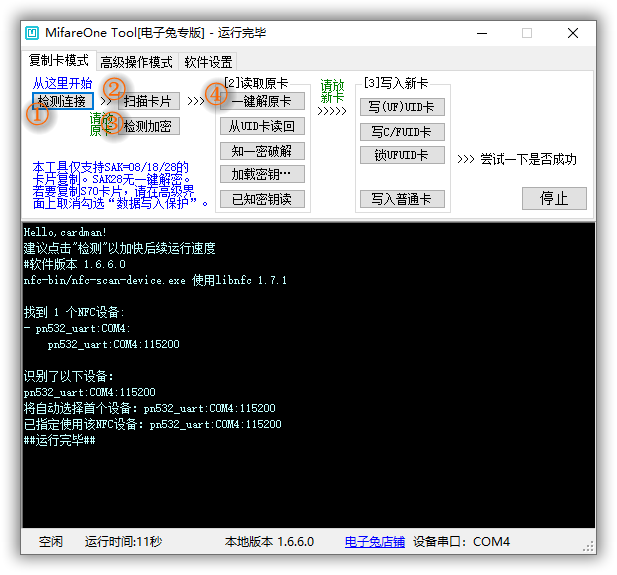The height and width of the screenshot is (575, 617).
Task: Open the 软件设置 tab
Action: (x=208, y=62)
